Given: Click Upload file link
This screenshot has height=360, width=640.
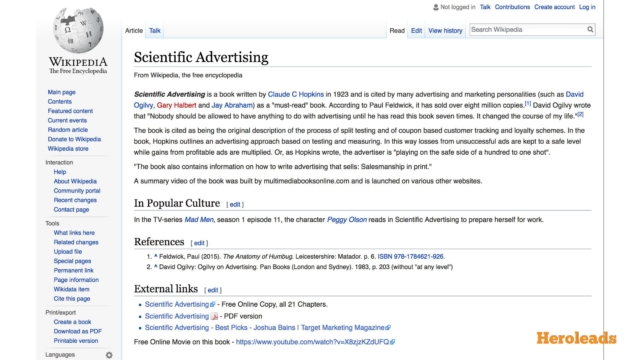Looking at the screenshot, I should [x=68, y=251].
